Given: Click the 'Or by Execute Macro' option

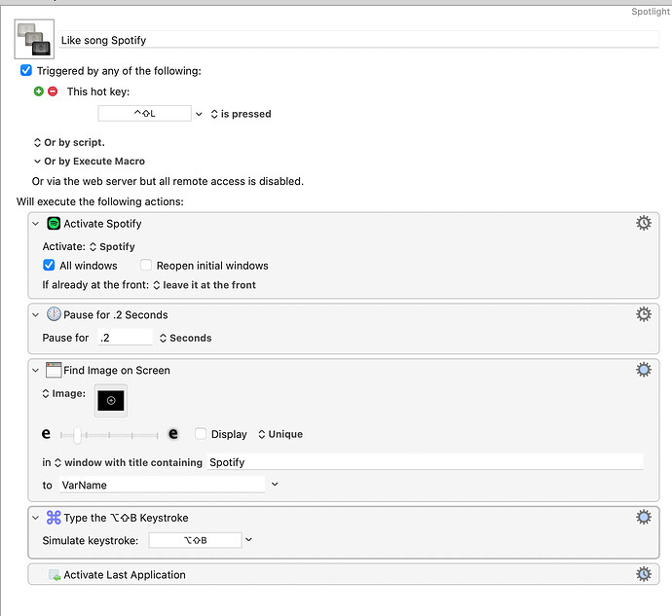Looking at the screenshot, I should (89, 162).
